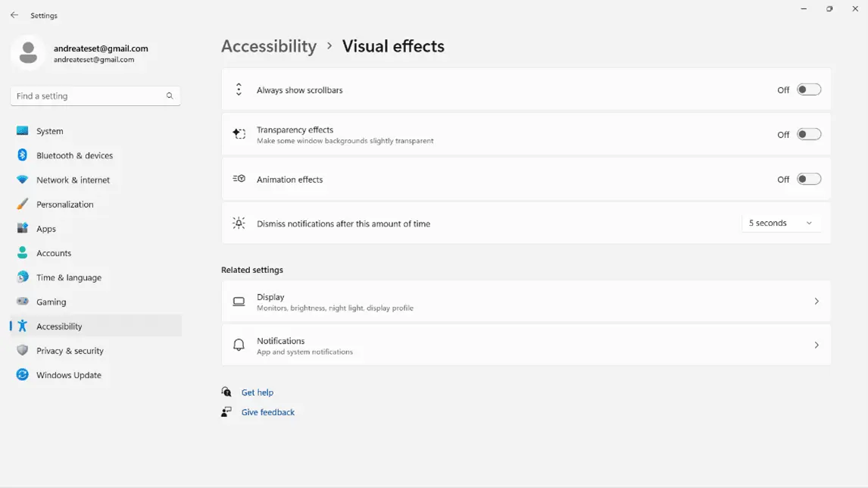Viewport: 868px width, 488px height.
Task: Open the Windows Update icon
Action: click(22, 374)
